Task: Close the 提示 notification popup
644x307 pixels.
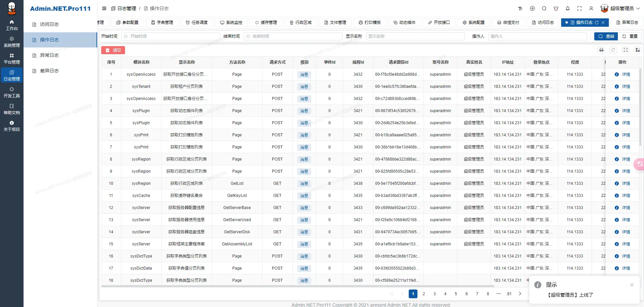Action: point(632,285)
